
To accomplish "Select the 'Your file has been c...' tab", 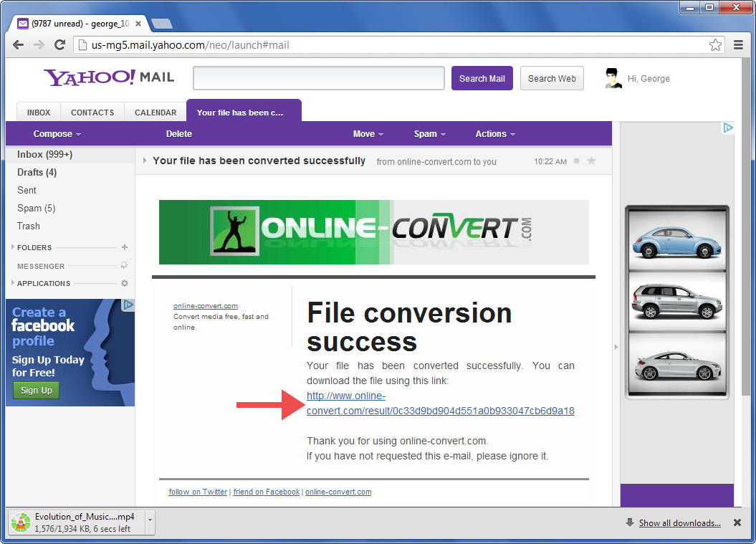I will click(x=244, y=111).
